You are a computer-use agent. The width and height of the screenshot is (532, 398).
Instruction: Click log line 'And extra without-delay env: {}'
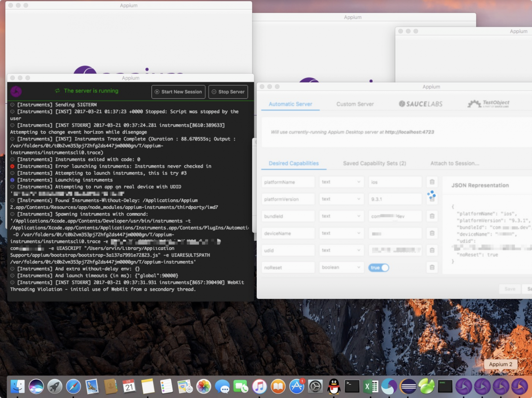coord(78,269)
